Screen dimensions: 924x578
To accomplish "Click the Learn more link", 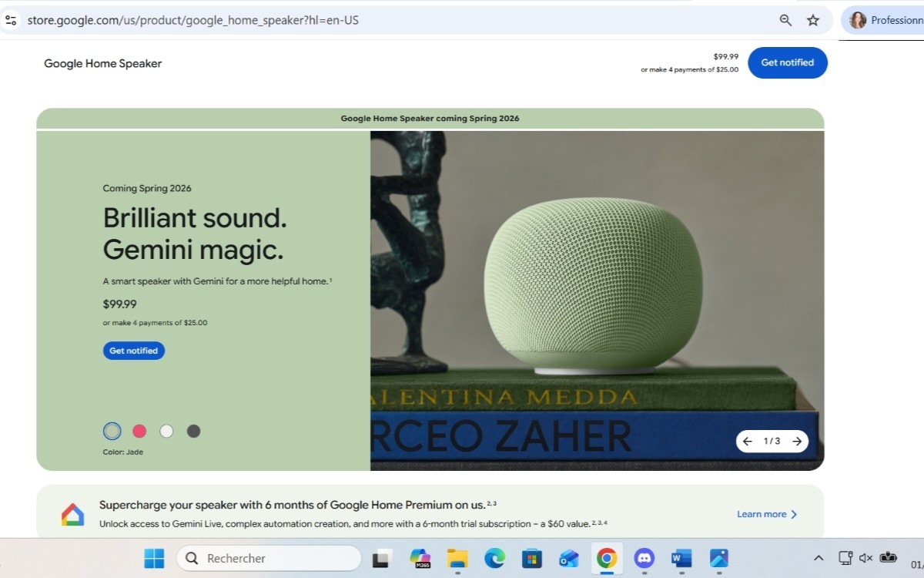I will pos(762,514).
